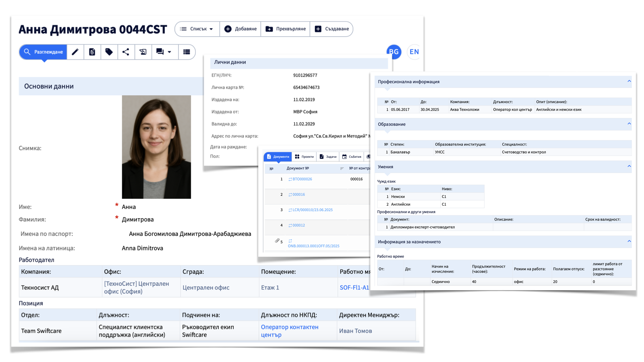Switch language to BG

click(394, 52)
